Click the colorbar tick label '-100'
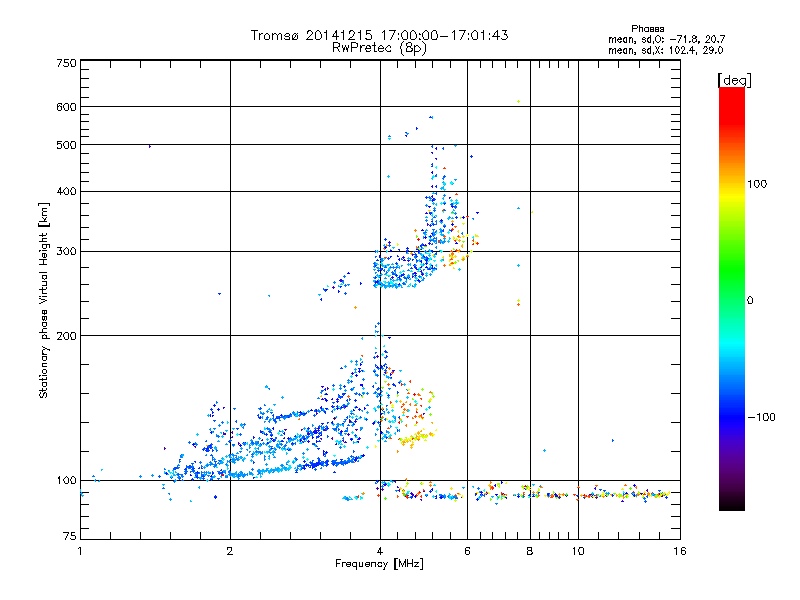This screenshot has width=800, height=600. [x=761, y=417]
